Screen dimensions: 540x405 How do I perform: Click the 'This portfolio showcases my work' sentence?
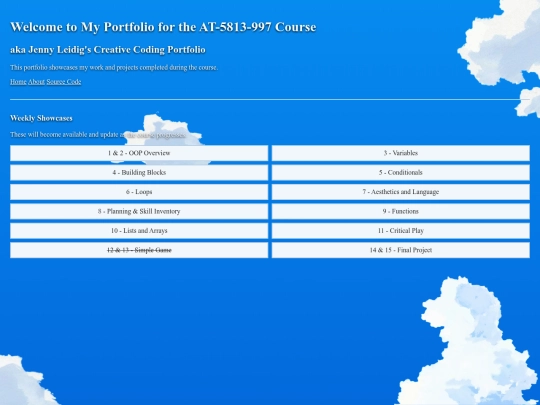114,68
